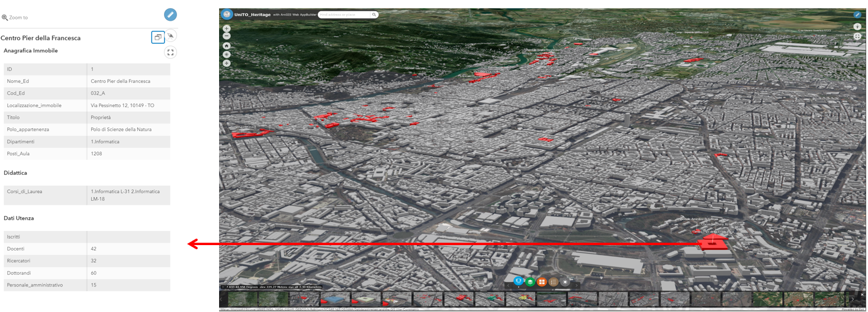Dock the Centro Pier della Francesca popup
868x312 pixels.
[x=158, y=37]
